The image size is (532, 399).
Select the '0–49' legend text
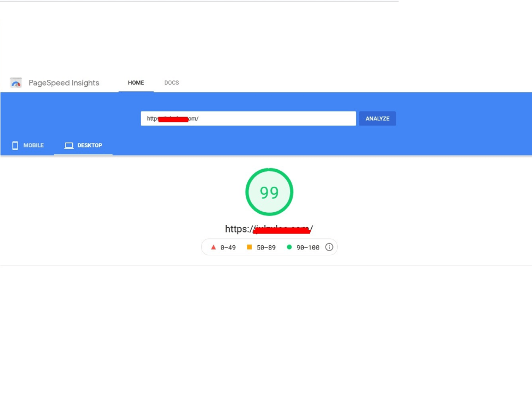pyautogui.click(x=228, y=248)
